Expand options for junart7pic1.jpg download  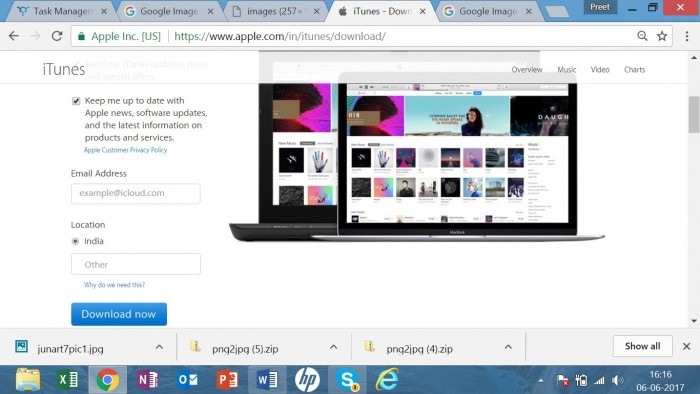pos(159,347)
